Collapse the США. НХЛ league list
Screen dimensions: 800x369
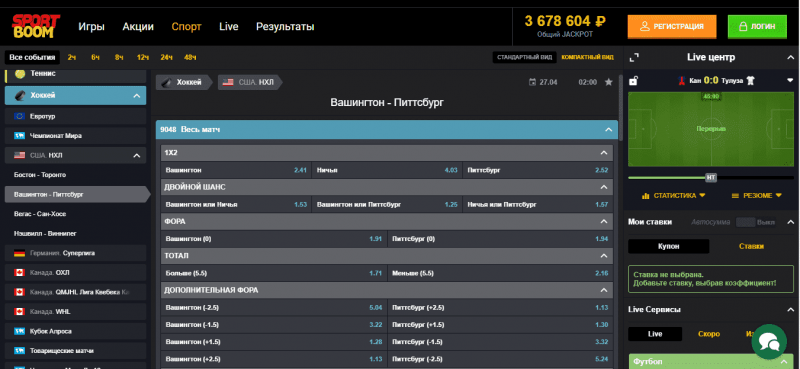[x=136, y=155]
